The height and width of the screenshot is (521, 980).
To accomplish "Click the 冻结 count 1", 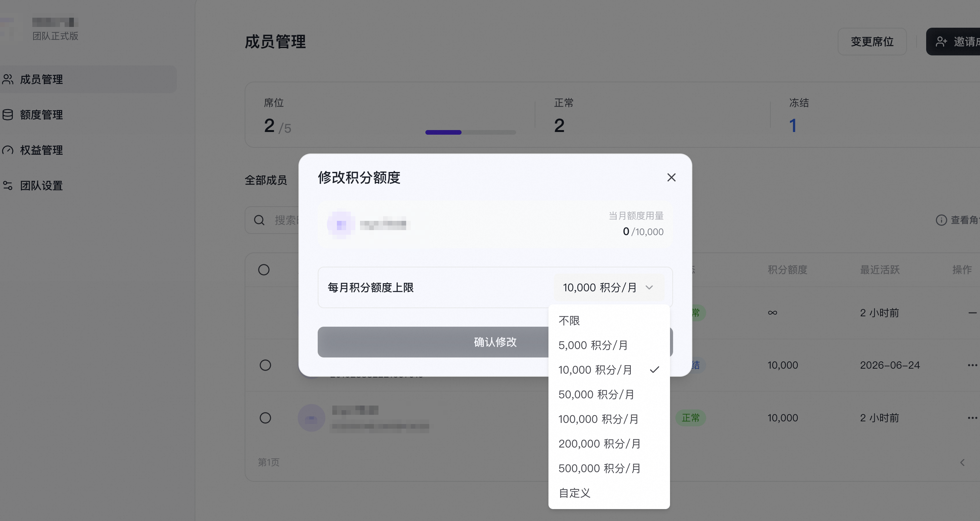I will [793, 125].
